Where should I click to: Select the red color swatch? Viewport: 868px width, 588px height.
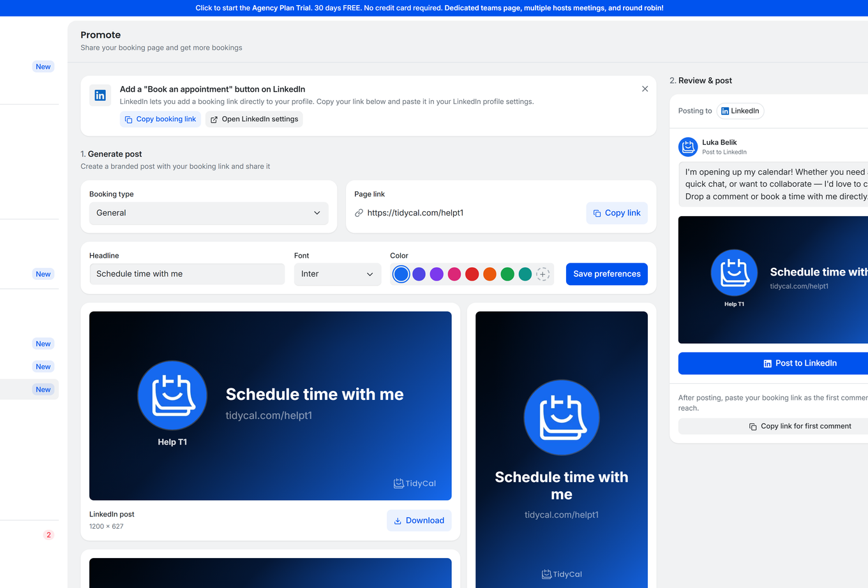tap(472, 274)
